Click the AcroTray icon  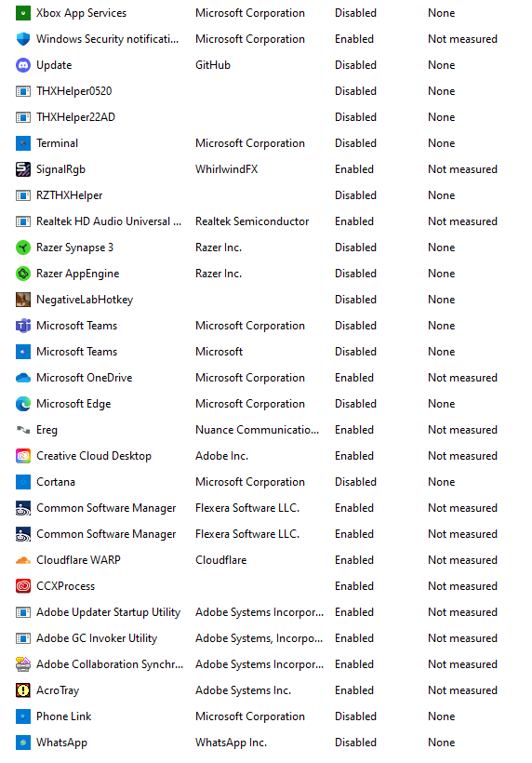click(x=23, y=690)
